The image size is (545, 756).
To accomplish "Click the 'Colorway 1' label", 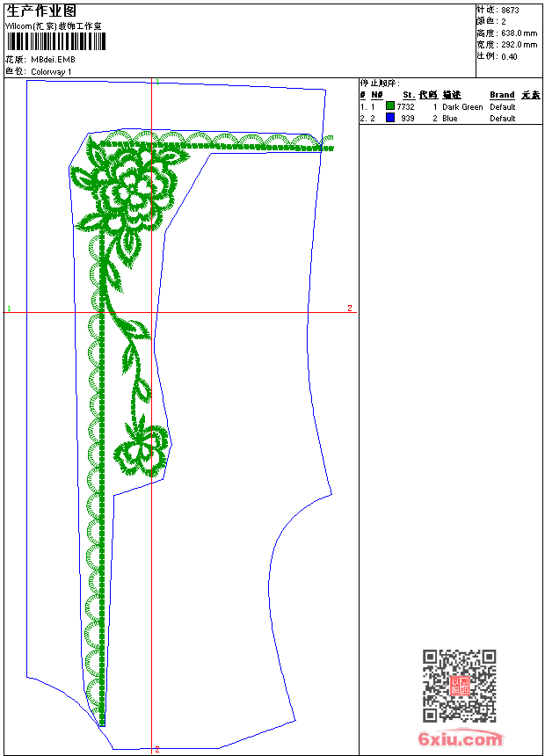I will coord(51,71).
